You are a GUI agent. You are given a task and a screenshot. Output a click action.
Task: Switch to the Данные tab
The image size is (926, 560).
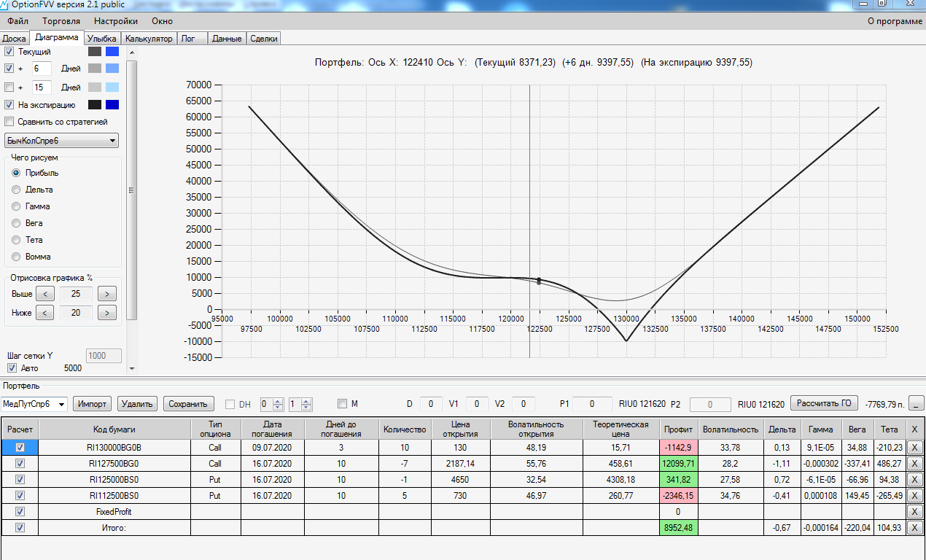(227, 39)
